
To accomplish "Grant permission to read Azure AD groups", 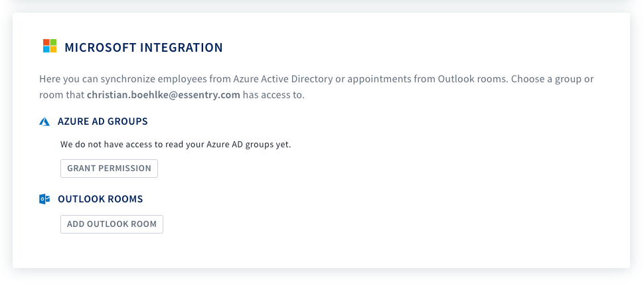I will (110, 169).
